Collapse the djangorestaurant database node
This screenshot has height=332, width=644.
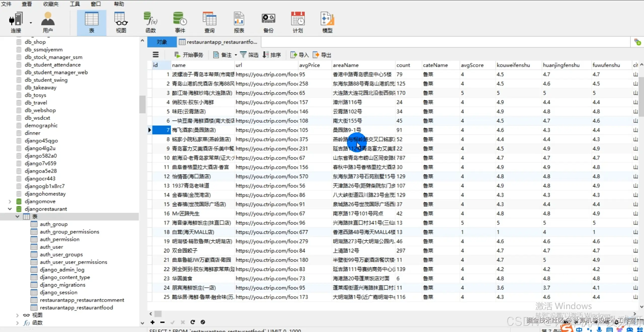click(10, 209)
